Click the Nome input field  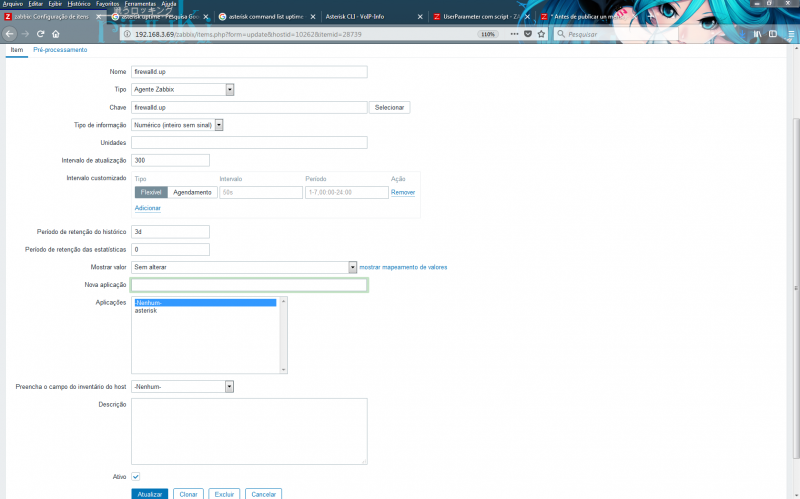tap(249, 72)
